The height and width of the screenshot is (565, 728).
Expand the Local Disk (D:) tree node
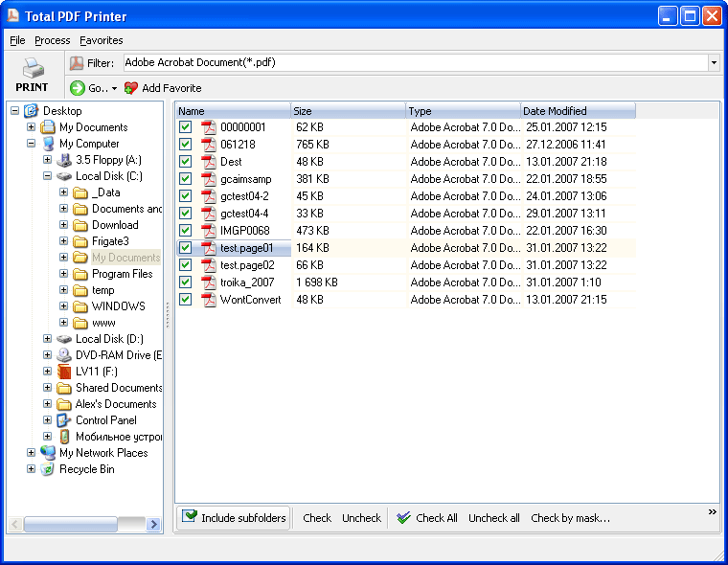(48, 339)
